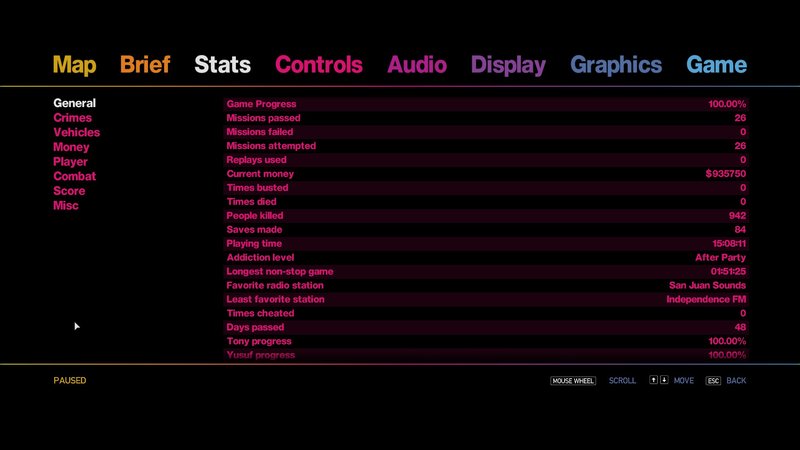Click the 942 kills value
This screenshot has height=450, width=800.
point(737,216)
